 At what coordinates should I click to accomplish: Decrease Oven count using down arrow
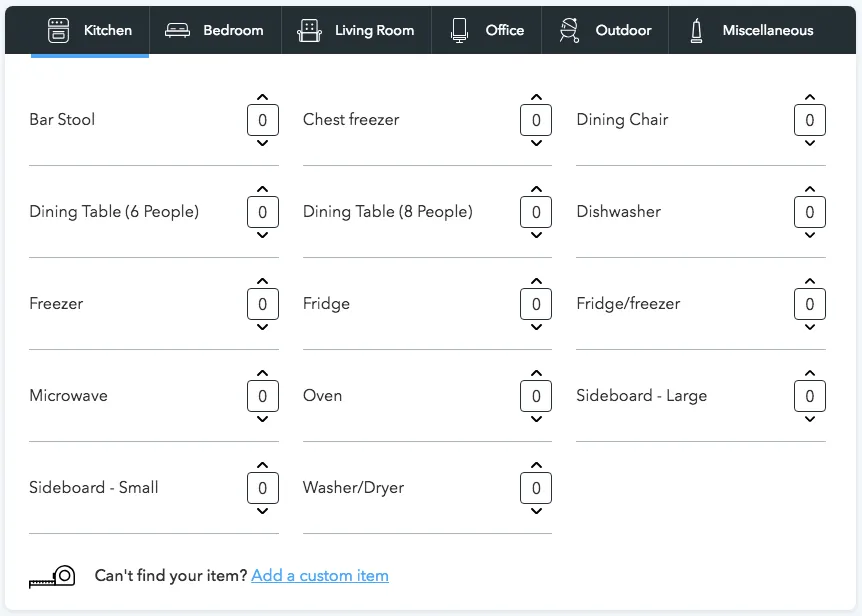[x=536, y=421]
